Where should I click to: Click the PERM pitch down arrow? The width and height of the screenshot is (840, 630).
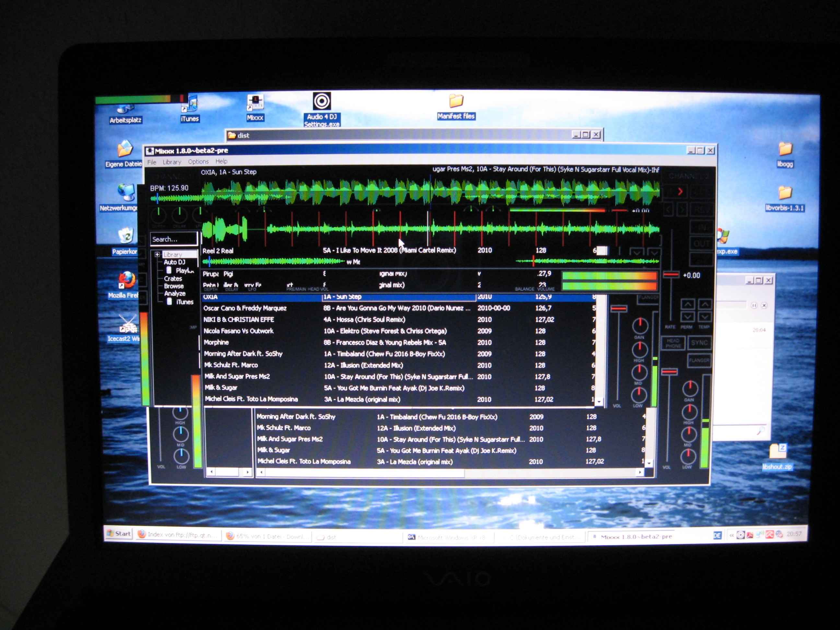click(688, 316)
